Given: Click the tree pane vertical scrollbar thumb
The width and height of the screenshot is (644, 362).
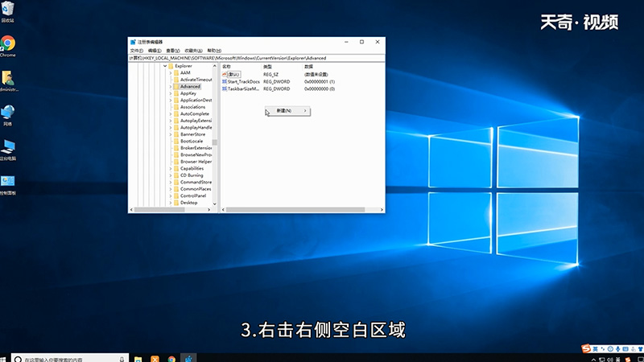Looking at the screenshot, I should 214,142.
